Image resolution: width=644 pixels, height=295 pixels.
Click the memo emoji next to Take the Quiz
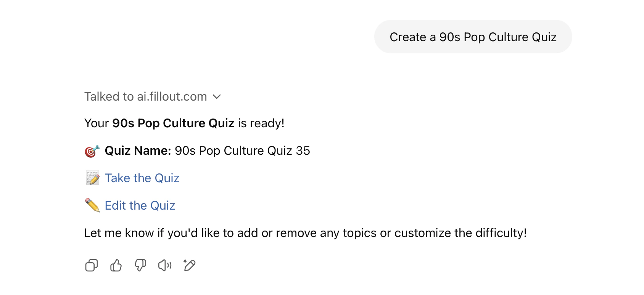pos(92,178)
